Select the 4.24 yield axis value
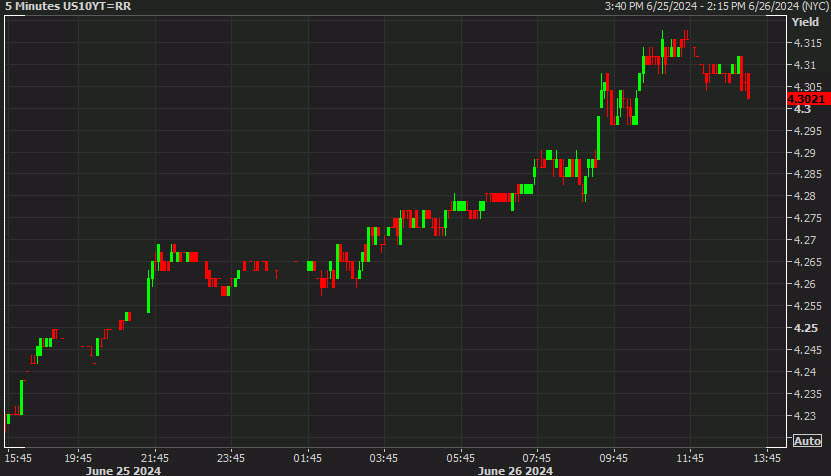The image size is (831, 476). (805, 372)
